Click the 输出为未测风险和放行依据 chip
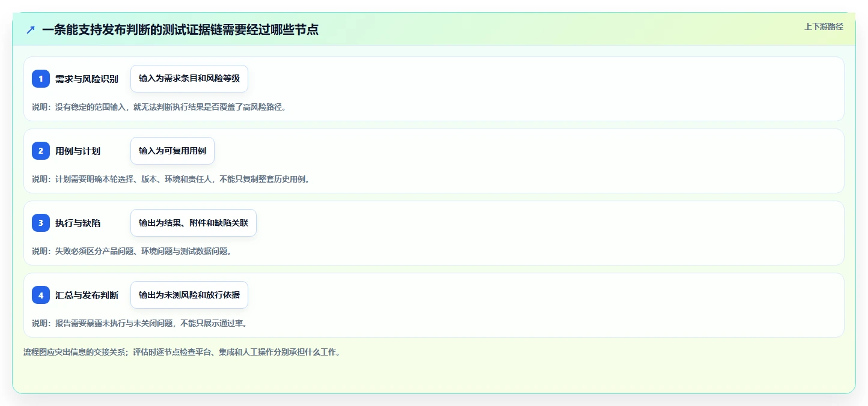Image resolution: width=868 pixels, height=406 pixels. coord(189,295)
